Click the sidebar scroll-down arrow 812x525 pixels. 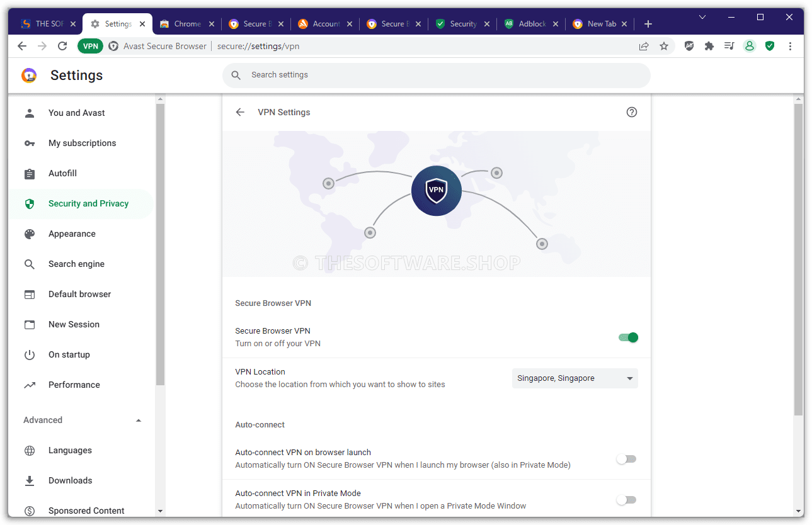point(160,511)
